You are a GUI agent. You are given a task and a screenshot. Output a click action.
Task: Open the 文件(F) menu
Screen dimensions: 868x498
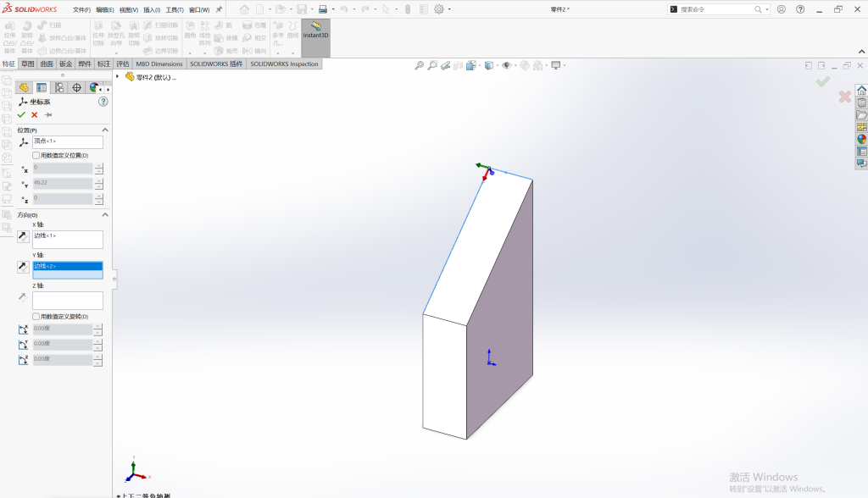point(81,10)
